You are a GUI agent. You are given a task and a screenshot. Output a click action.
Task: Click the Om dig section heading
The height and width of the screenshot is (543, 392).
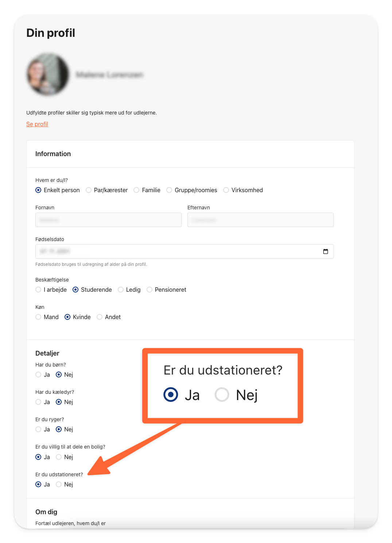click(46, 512)
